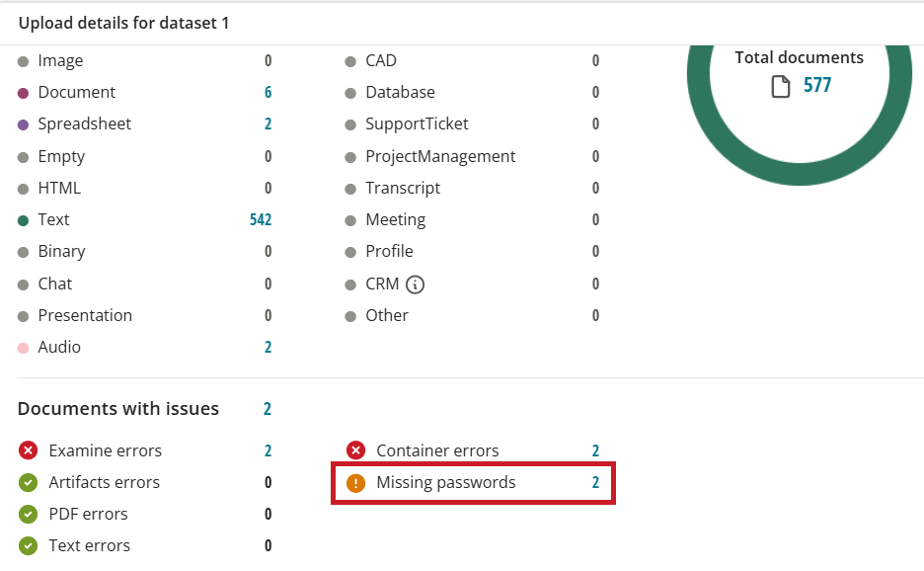The width and height of the screenshot is (924, 571).
Task: Click the Container errors label
Action: pyautogui.click(x=437, y=450)
